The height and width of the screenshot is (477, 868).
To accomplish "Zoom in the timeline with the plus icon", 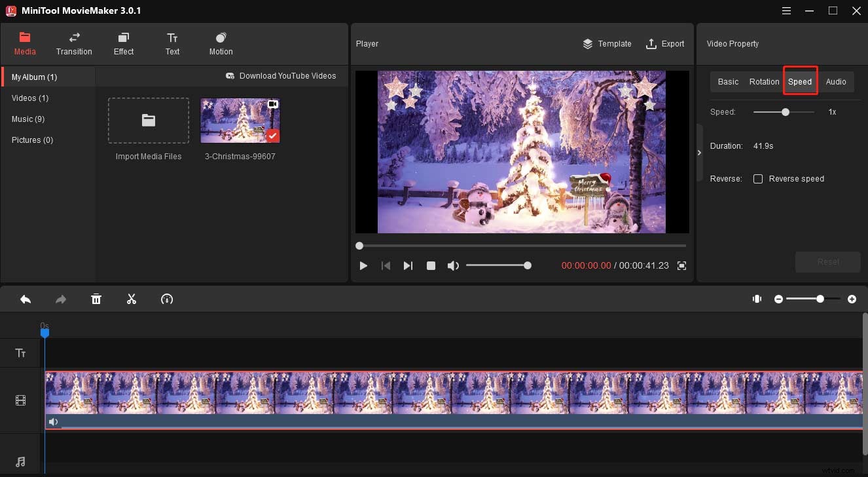I will 852,299.
